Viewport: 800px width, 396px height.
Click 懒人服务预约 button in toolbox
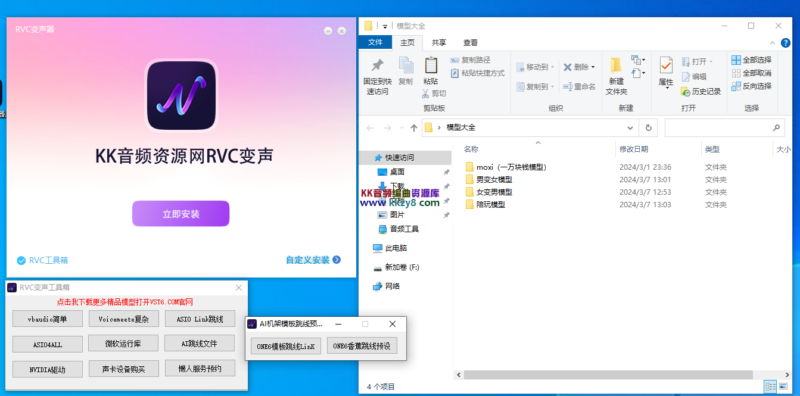pos(200,368)
